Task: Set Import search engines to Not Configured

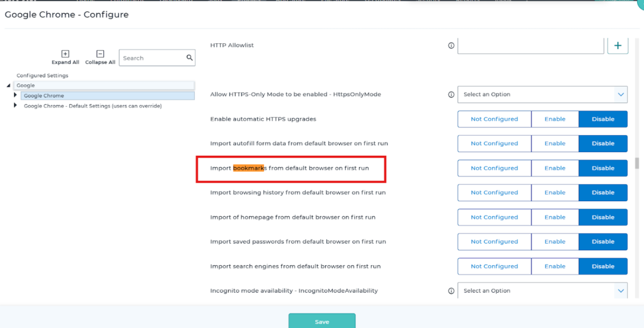Action: pyautogui.click(x=494, y=266)
